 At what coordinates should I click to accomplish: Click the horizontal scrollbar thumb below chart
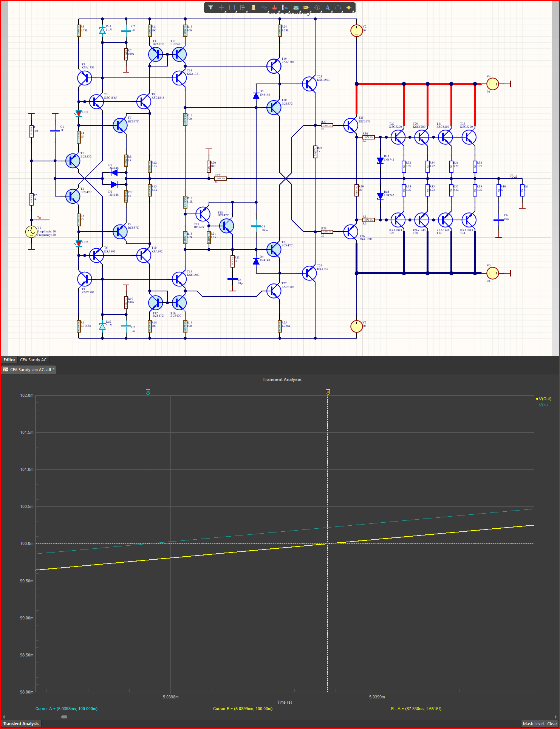[64, 717]
